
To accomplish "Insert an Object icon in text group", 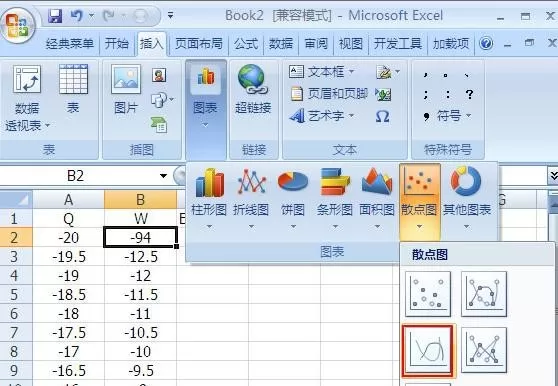I will (x=383, y=94).
